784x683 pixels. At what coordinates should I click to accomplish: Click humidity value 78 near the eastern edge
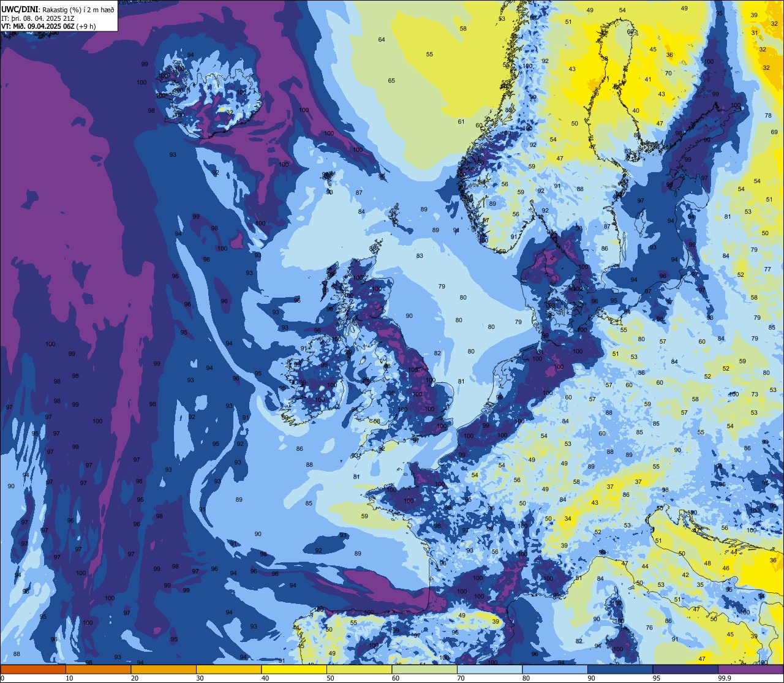(768, 116)
